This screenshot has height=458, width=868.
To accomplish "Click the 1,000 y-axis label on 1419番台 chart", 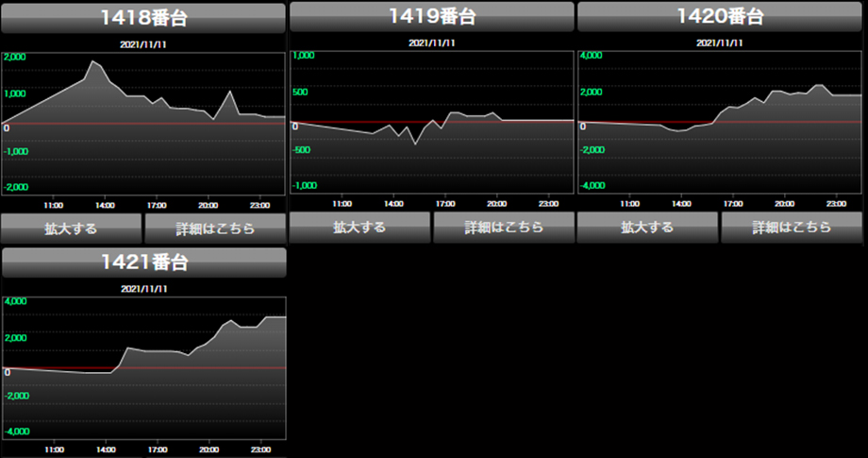I will pos(304,57).
